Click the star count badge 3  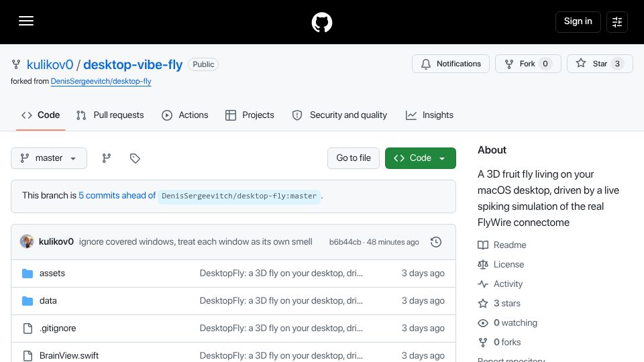click(617, 64)
